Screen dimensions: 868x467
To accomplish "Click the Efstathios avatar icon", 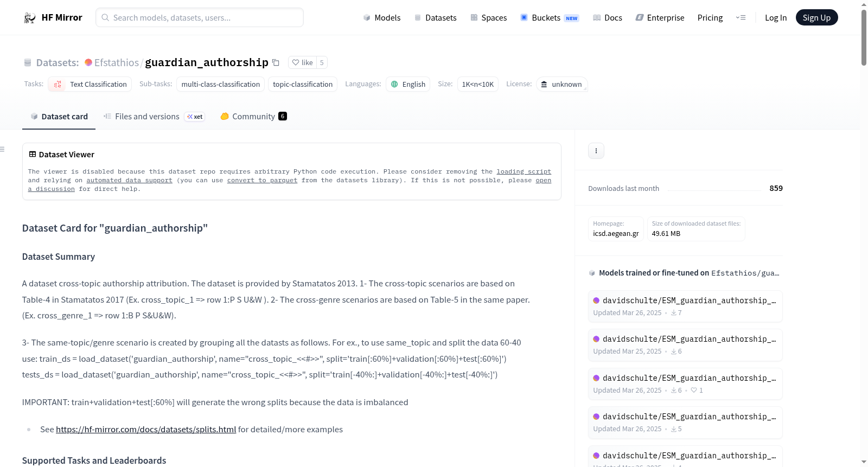I will (x=88, y=62).
